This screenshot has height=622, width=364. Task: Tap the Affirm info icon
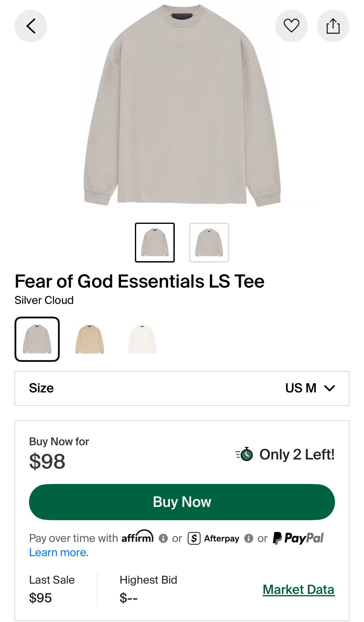(x=163, y=538)
